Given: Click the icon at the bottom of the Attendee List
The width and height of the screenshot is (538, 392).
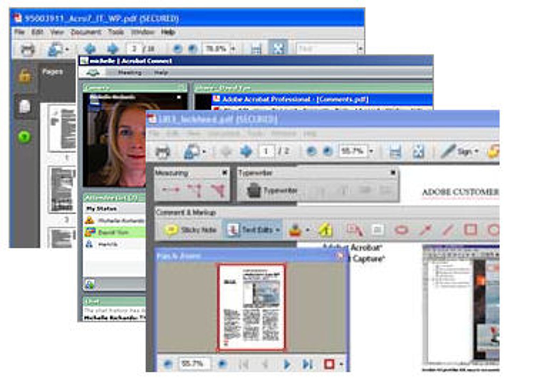Looking at the screenshot, I should click(90, 284).
